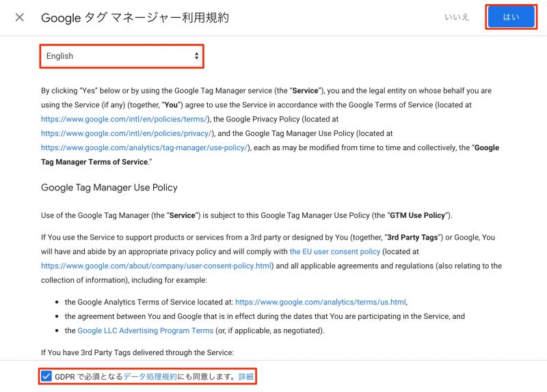This screenshot has height=392, width=547.
Task: Close the terms of service dialog
Action: pyautogui.click(x=19, y=17)
